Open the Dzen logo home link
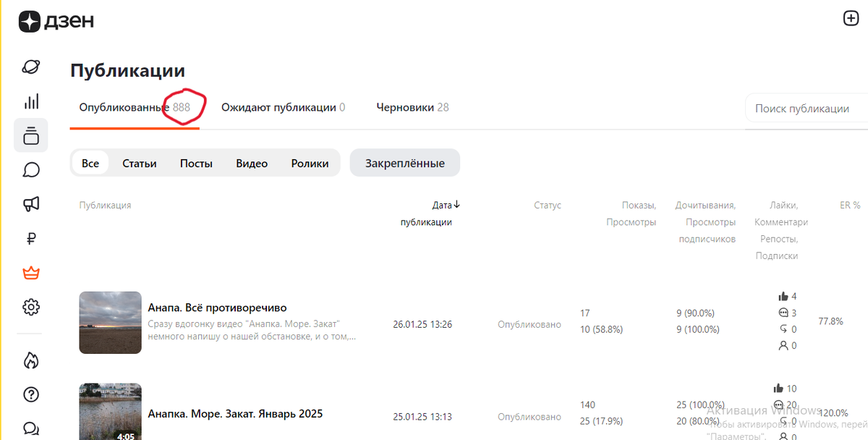The width and height of the screenshot is (868, 440). (x=56, y=21)
